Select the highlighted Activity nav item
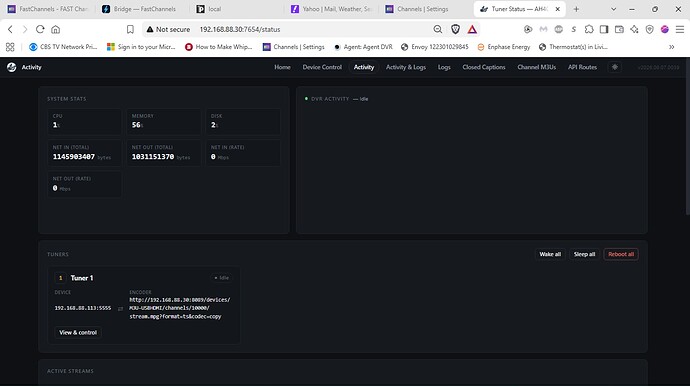The image size is (690, 387). tap(364, 67)
